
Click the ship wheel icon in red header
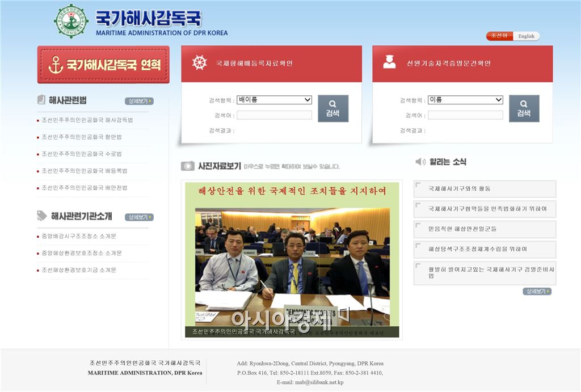[200, 63]
